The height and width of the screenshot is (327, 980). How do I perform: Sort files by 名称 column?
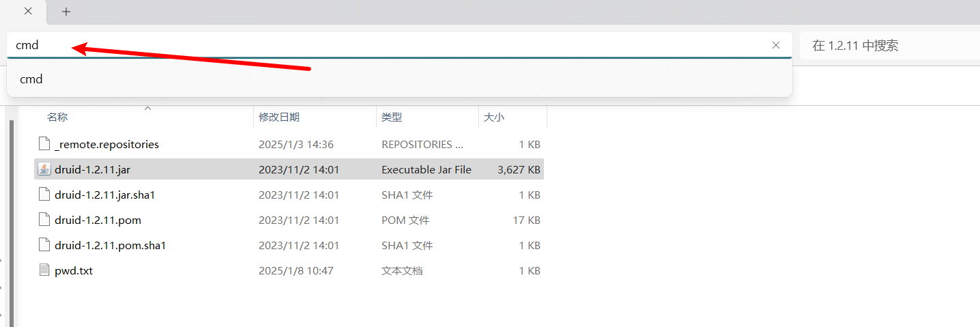click(x=57, y=117)
